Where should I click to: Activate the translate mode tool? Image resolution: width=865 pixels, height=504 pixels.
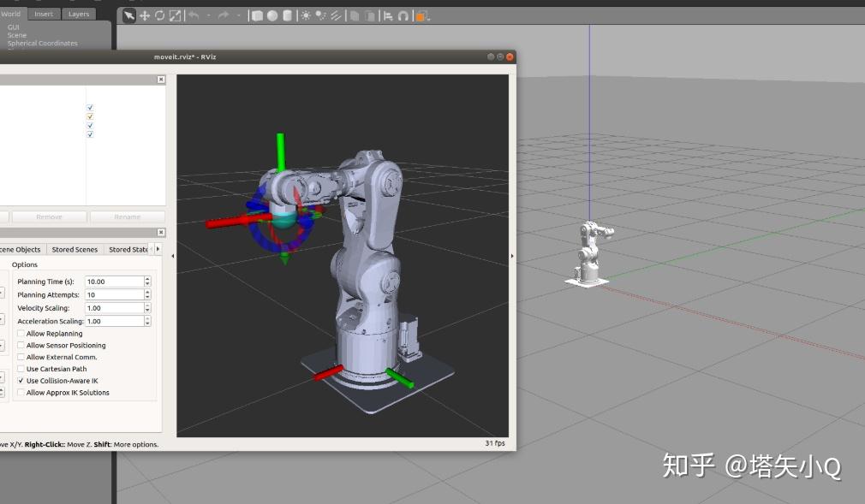145,15
